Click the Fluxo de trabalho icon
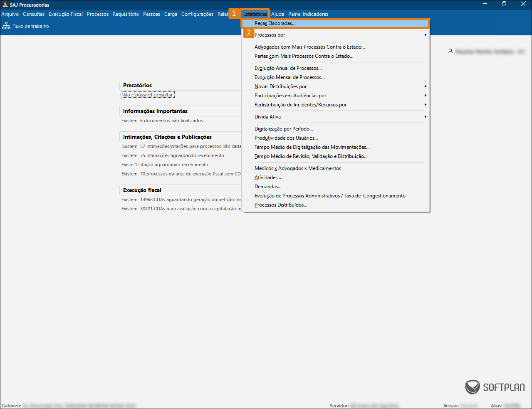This screenshot has width=532, height=409. pos(6,26)
